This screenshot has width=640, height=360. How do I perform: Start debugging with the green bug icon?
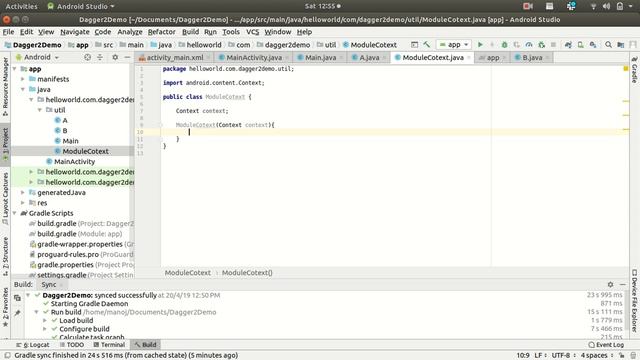tap(504, 44)
